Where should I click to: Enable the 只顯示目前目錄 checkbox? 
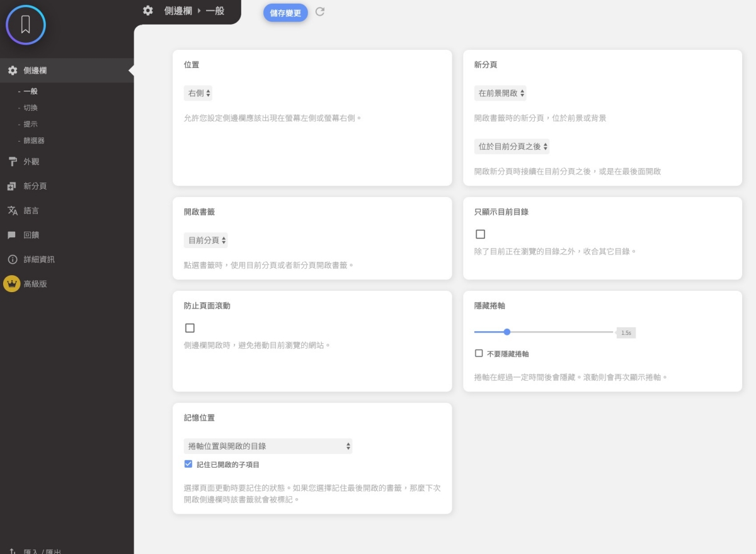tap(480, 234)
